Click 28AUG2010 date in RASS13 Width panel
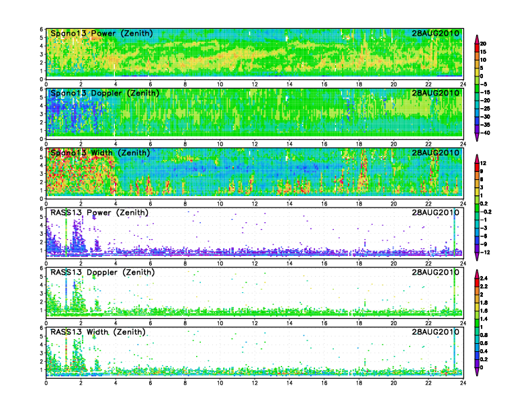Image resolution: width=532 pixels, height=411 pixels. coord(435,332)
